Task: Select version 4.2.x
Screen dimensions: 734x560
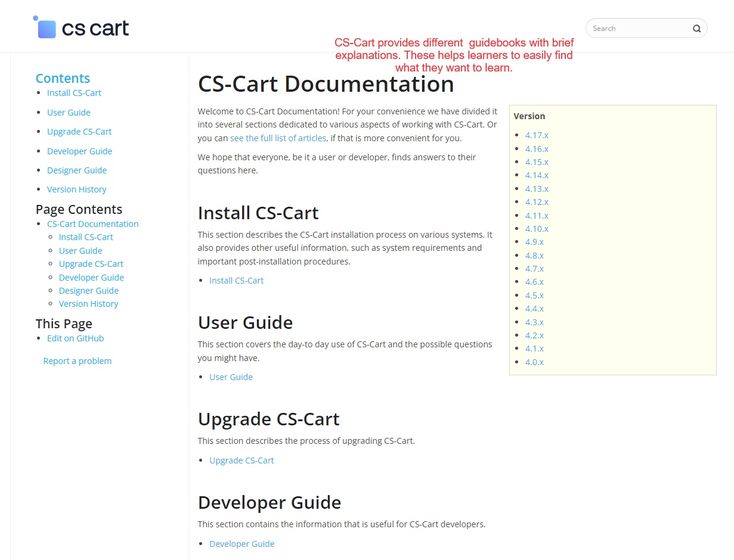Action: [x=534, y=335]
